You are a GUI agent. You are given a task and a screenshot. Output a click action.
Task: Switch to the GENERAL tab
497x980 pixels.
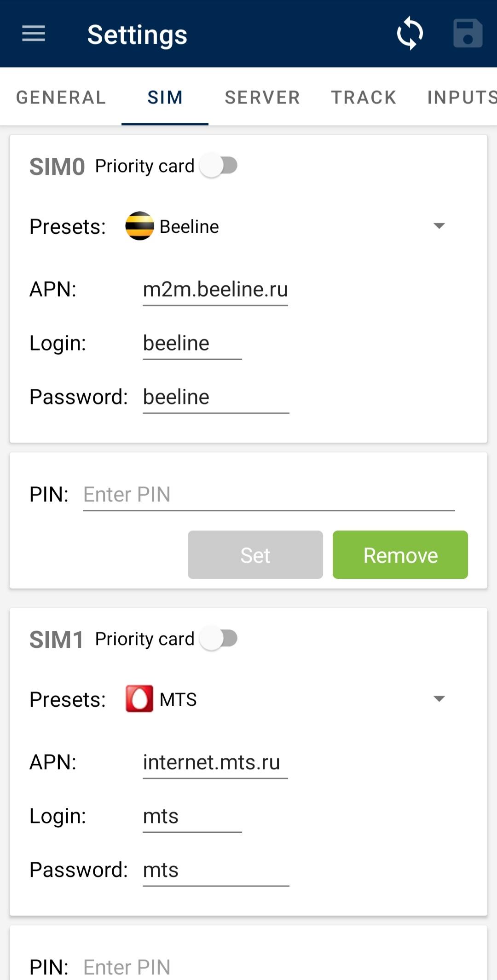[61, 98]
